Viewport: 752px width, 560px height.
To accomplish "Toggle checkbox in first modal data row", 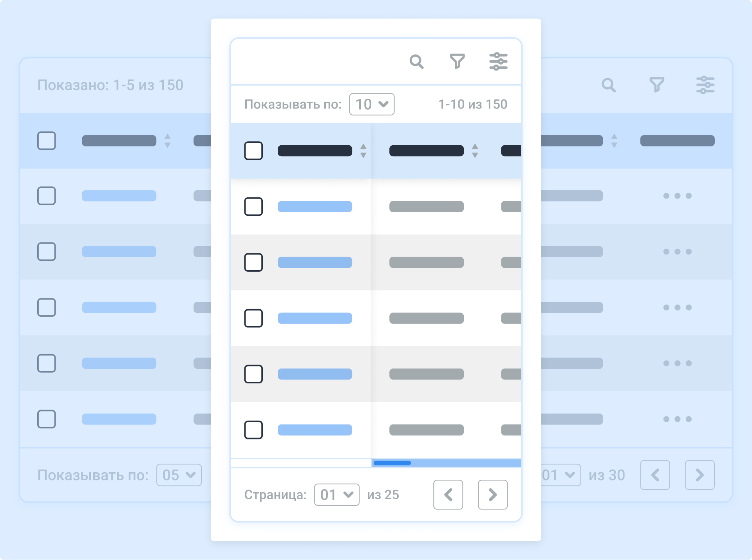I will coord(254,206).
